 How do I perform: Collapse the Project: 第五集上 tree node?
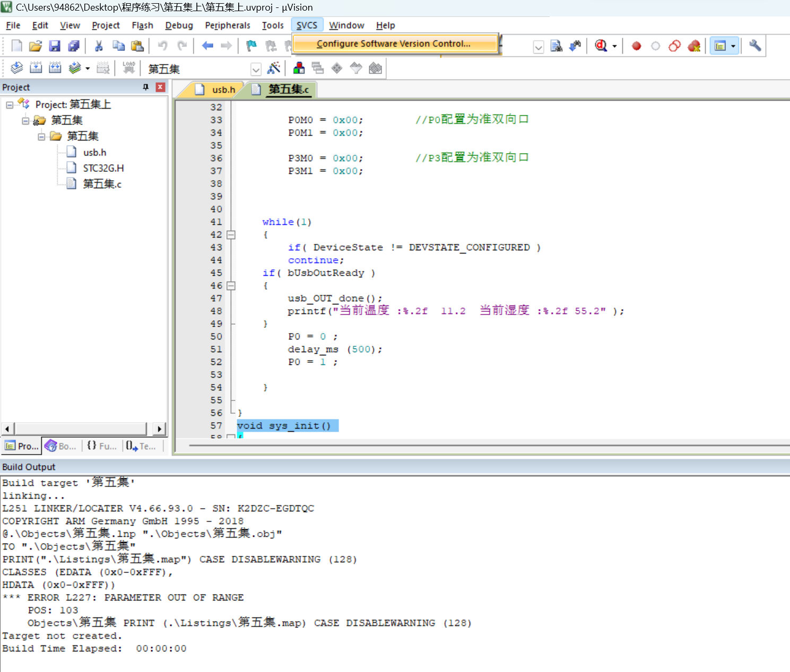tap(10, 105)
